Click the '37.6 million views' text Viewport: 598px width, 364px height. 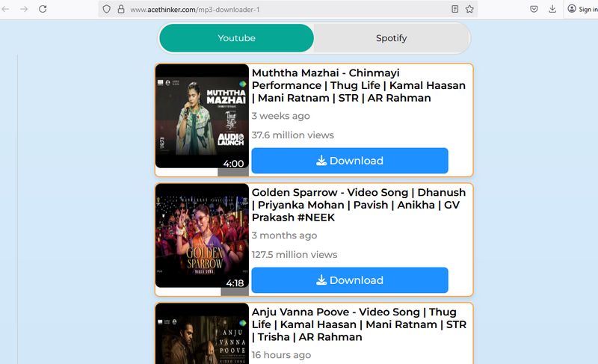[292, 135]
